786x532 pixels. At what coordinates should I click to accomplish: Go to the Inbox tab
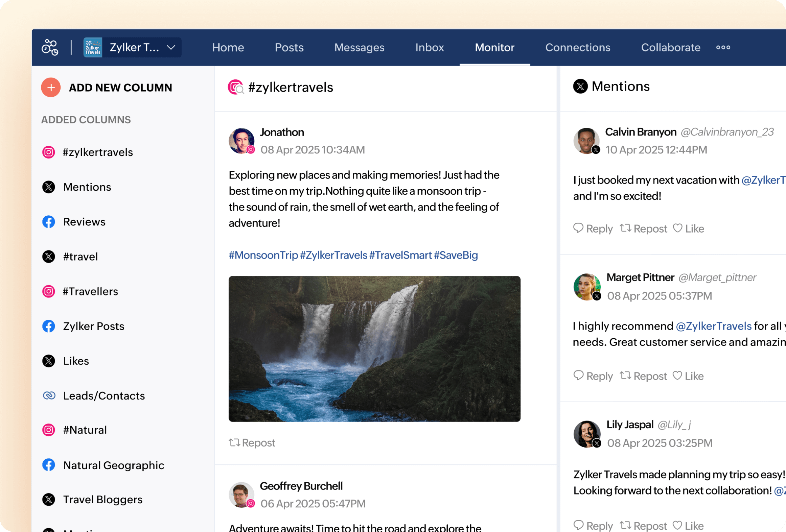point(429,47)
